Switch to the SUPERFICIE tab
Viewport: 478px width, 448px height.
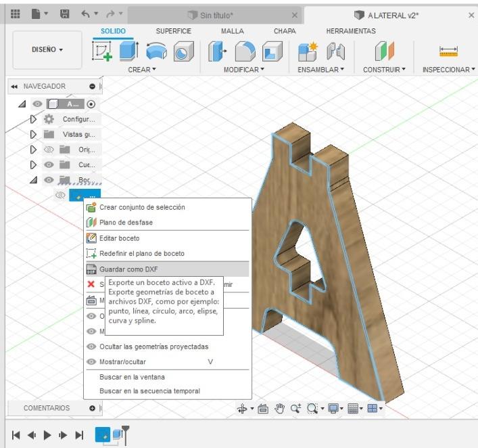(174, 31)
